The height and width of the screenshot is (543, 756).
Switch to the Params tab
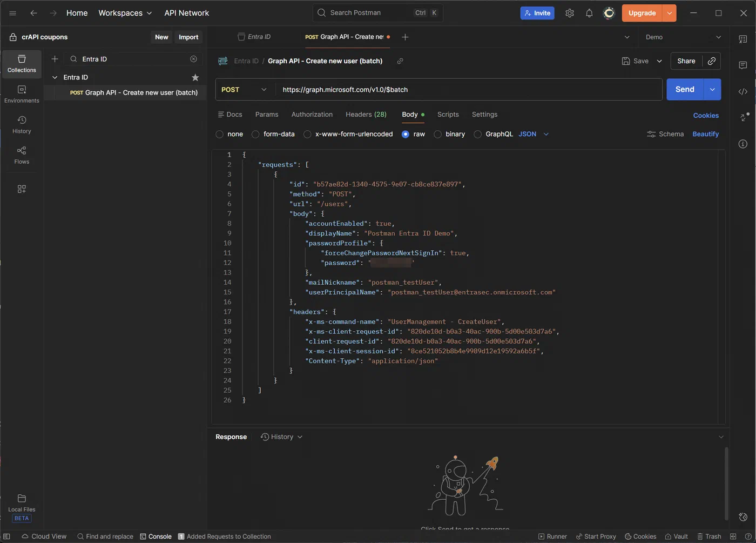[267, 115]
